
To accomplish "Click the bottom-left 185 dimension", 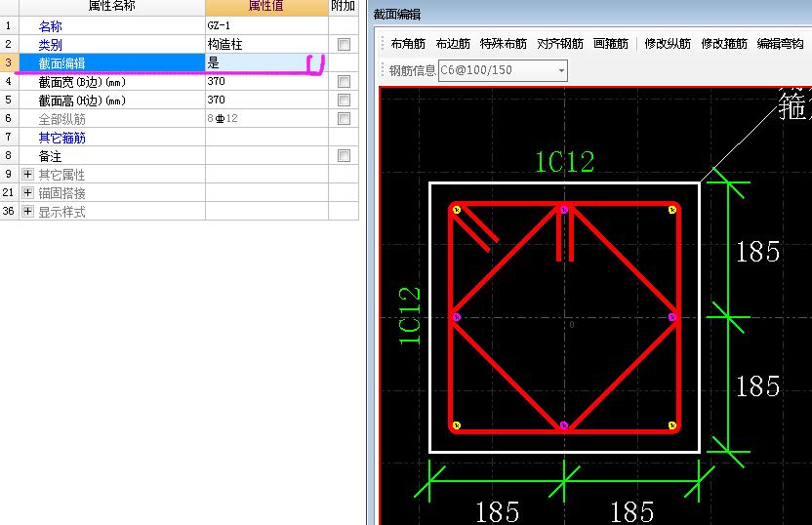I will (x=497, y=512).
